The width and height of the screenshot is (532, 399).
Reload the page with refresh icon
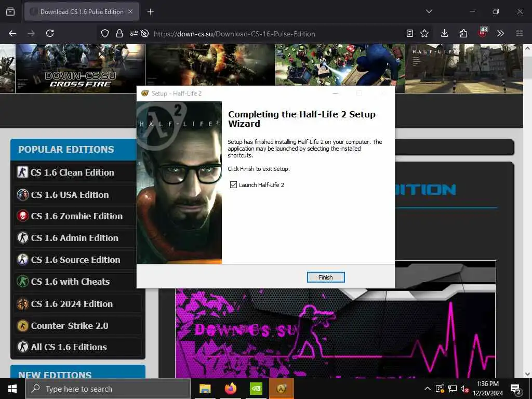point(50,33)
